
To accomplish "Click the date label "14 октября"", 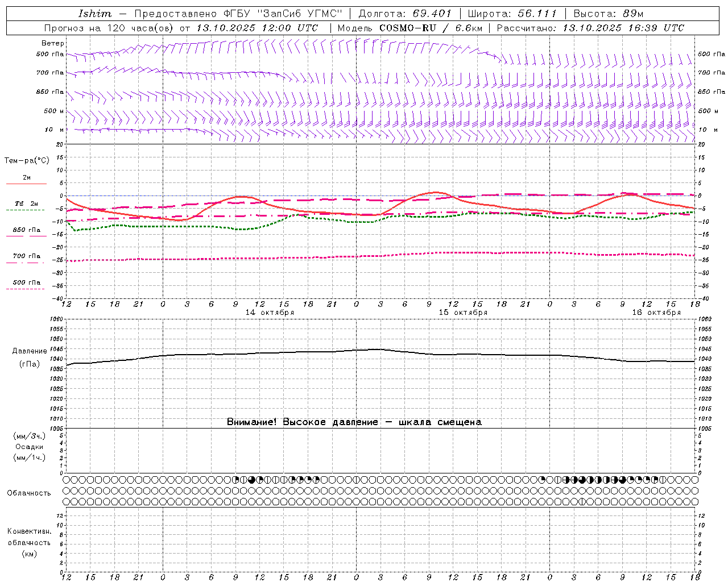I will tap(270, 313).
